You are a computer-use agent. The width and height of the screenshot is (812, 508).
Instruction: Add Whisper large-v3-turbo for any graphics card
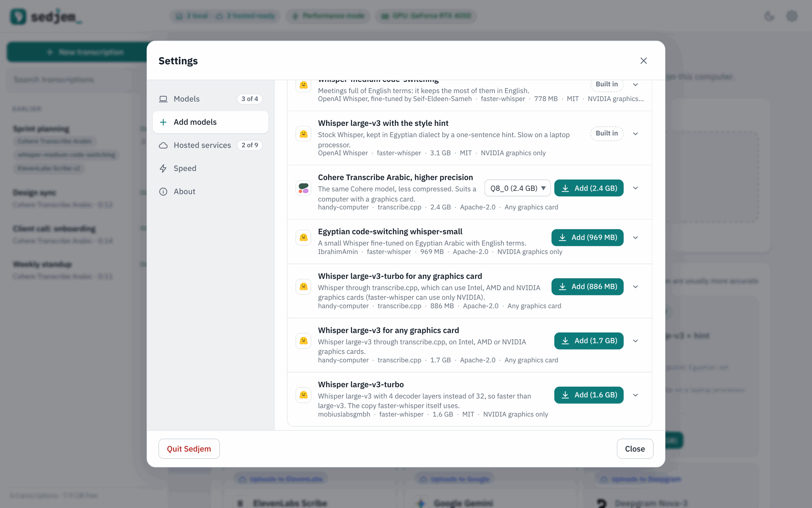587,287
